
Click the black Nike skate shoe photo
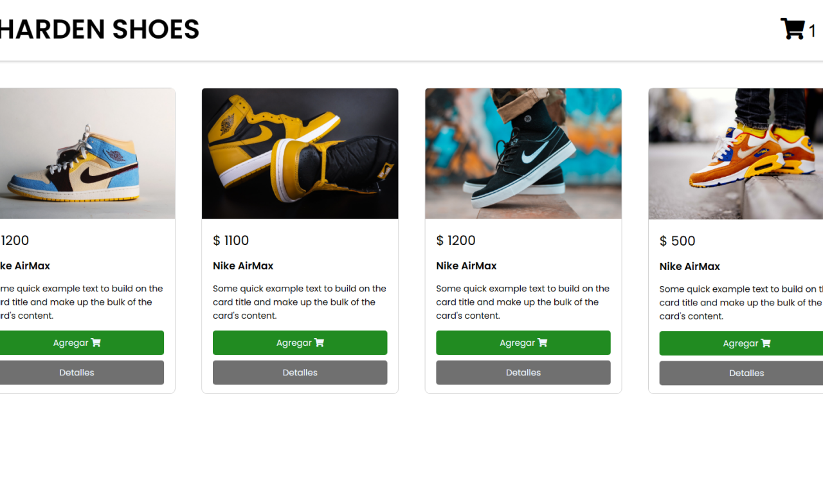pos(523,154)
